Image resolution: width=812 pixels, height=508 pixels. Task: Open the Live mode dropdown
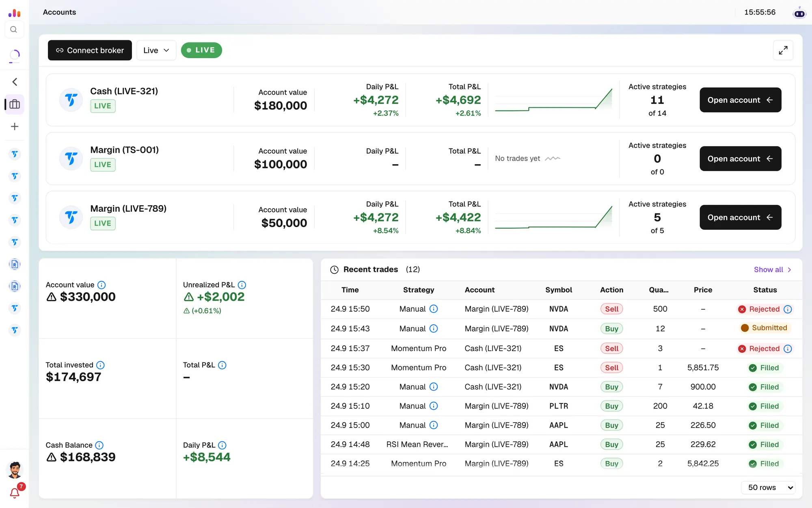tap(156, 50)
